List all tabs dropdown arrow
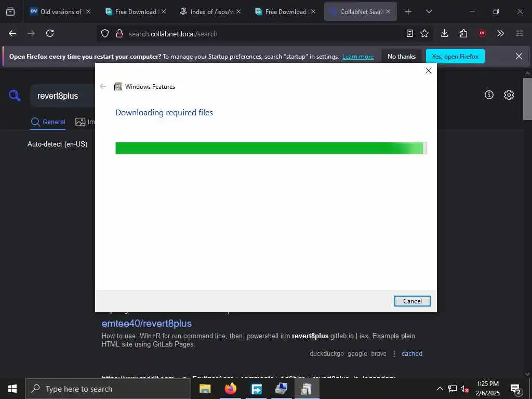Screen dimensions: 532x399 coord(429,11)
